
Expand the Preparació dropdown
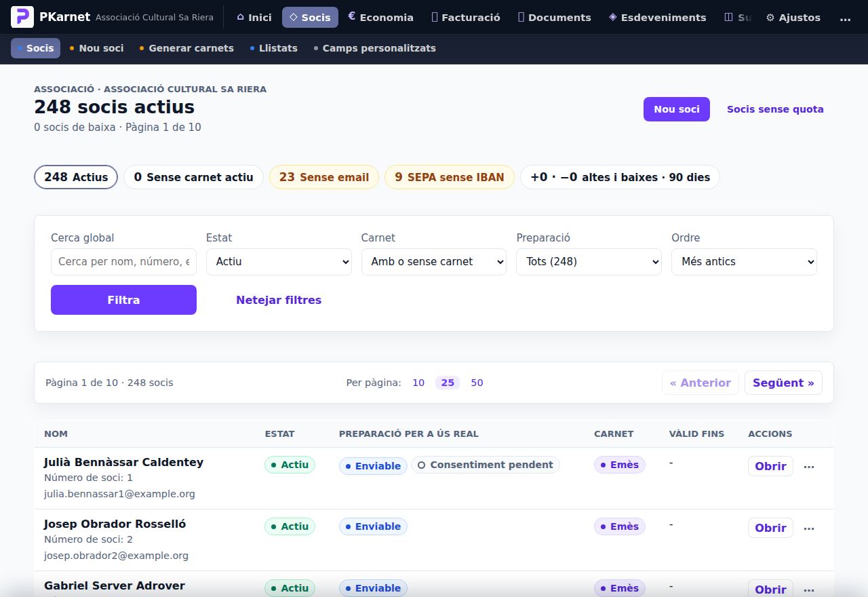[x=589, y=262]
